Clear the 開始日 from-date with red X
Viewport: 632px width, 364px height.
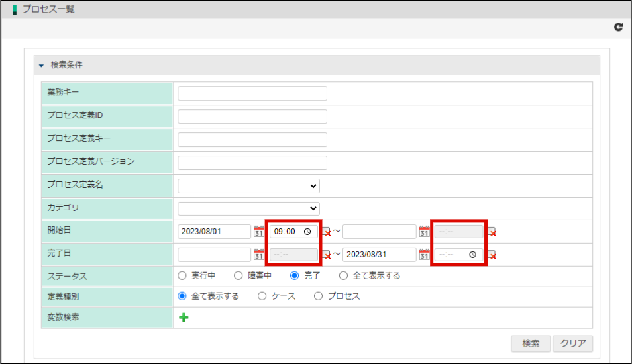[327, 232]
